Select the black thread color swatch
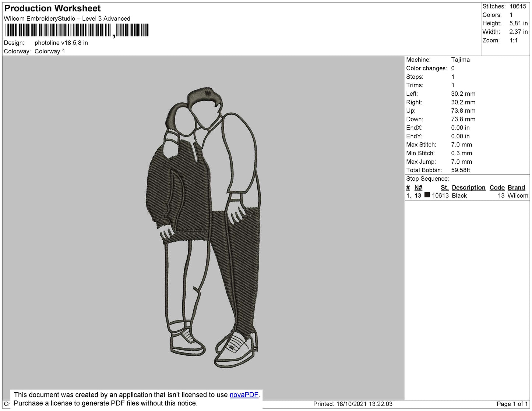This screenshot has width=532, height=411. pos(427,195)
